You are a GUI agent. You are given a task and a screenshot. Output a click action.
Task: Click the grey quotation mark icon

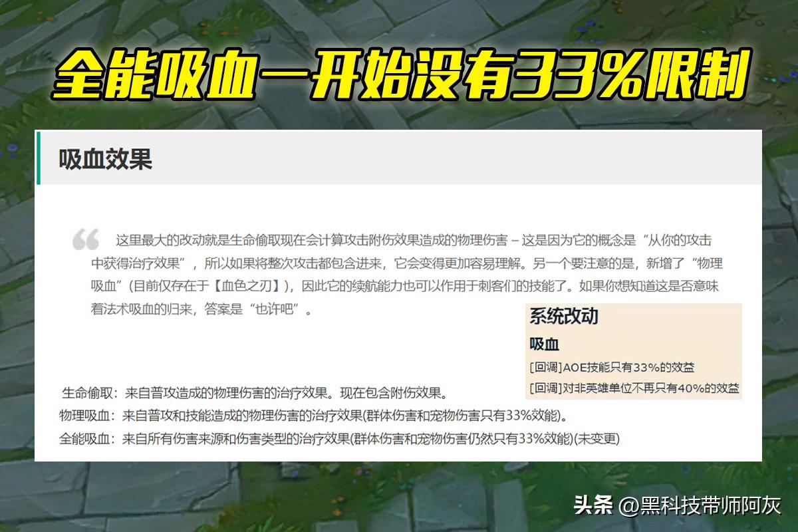(86, 239)
